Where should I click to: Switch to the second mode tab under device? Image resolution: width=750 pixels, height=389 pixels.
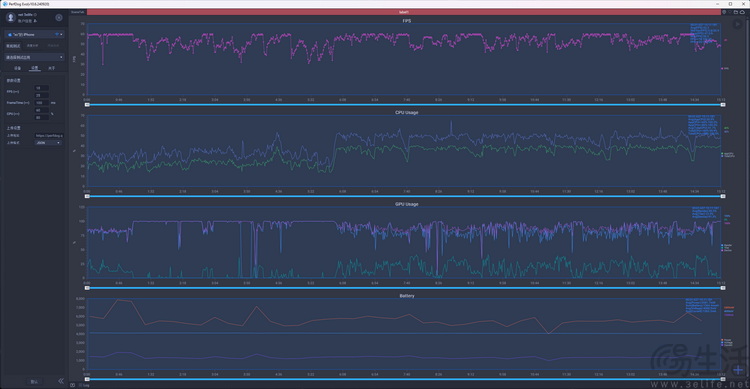(x=33, y=46)
